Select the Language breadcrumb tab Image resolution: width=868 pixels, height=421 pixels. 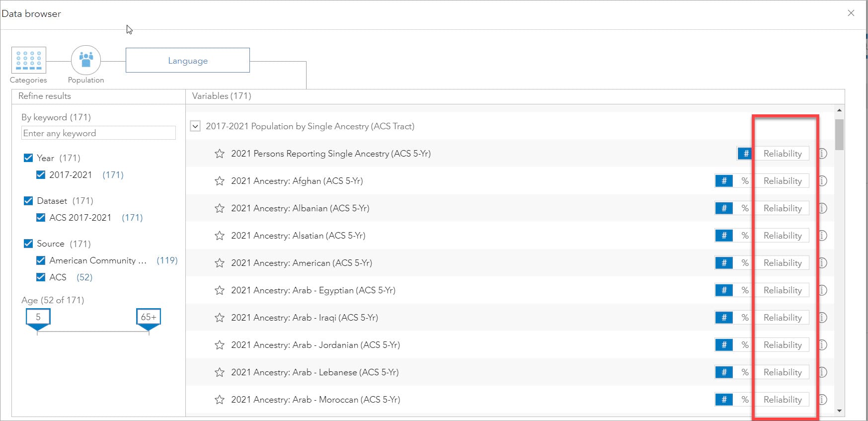click(188, 61)
